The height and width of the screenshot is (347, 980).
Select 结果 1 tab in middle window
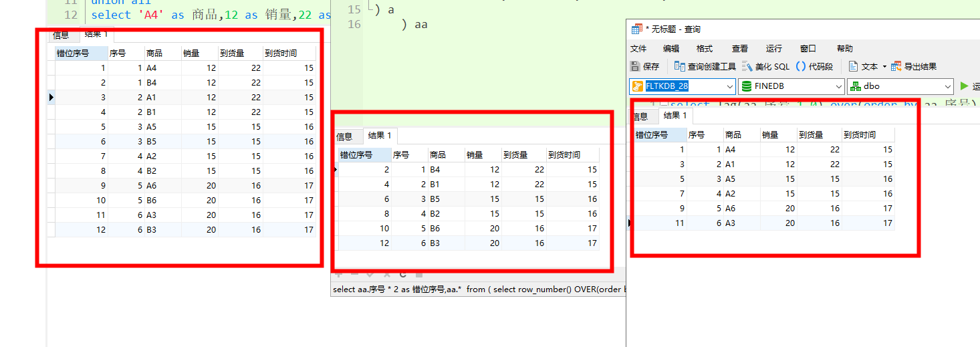click(x=380, y=136)
